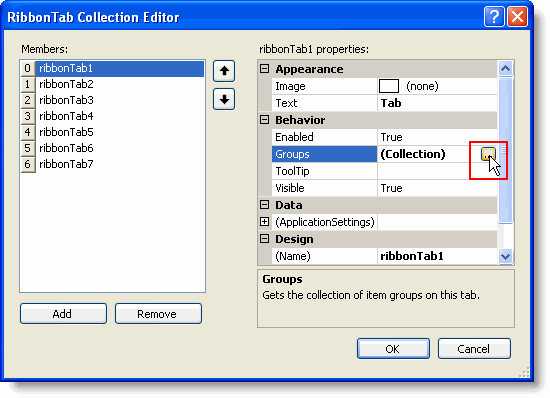Select the Image property label
The height and width of the screenshot is (398, 550).
(x=324, y=86)
